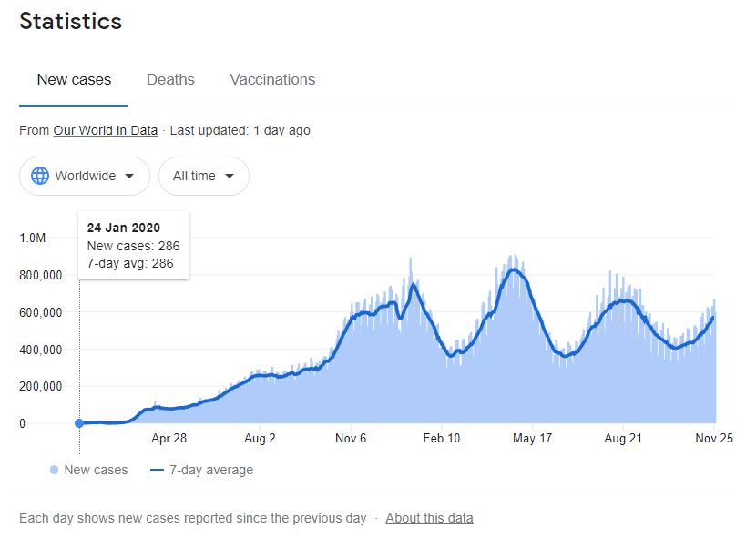This screenshot has width=756, height=538.
Task: Click the globe icon in Worldwide selector
Action: (40, 176)
